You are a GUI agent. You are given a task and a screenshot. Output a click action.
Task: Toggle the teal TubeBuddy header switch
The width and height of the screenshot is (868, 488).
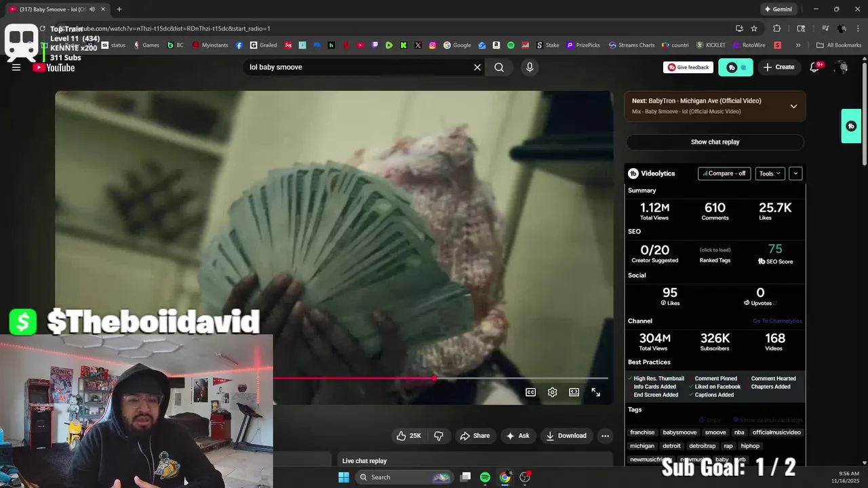coord(736,67)
